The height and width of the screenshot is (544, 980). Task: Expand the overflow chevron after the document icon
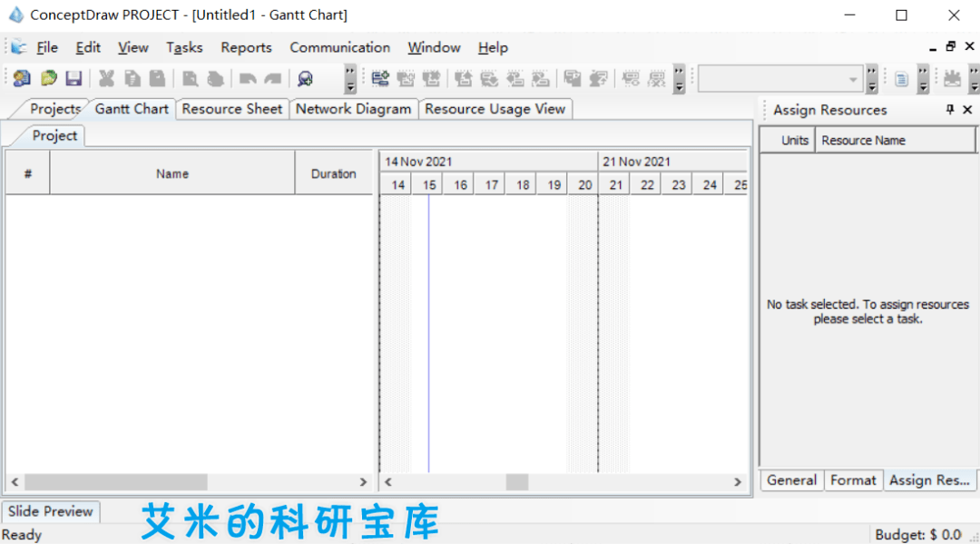[923, 79]
